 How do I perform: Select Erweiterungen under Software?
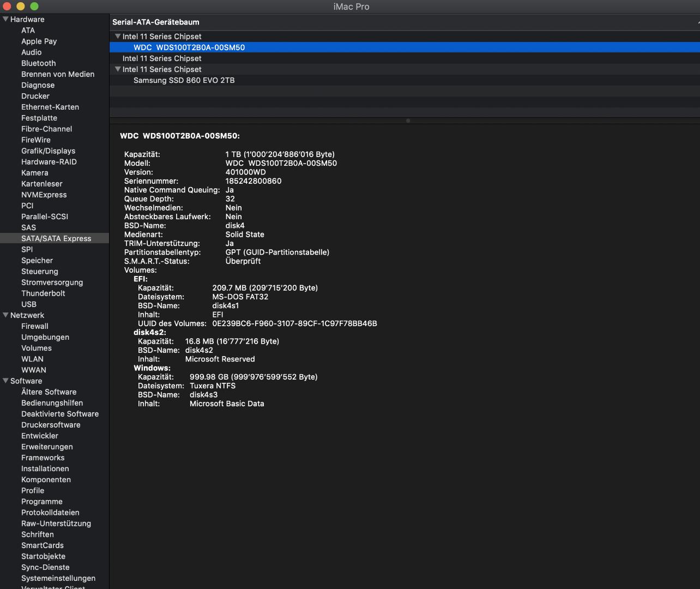(47, 447)
